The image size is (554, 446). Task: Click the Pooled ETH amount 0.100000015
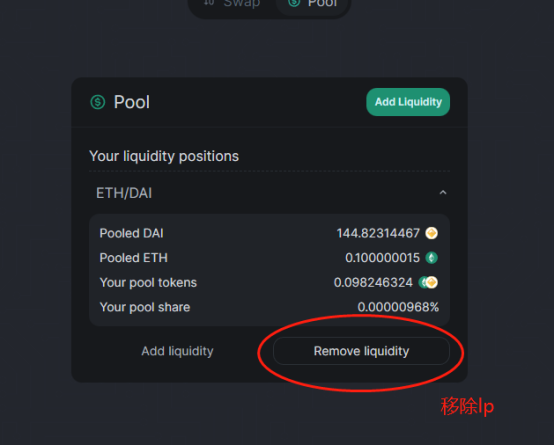pyautogui.click(x=382, y=258)
